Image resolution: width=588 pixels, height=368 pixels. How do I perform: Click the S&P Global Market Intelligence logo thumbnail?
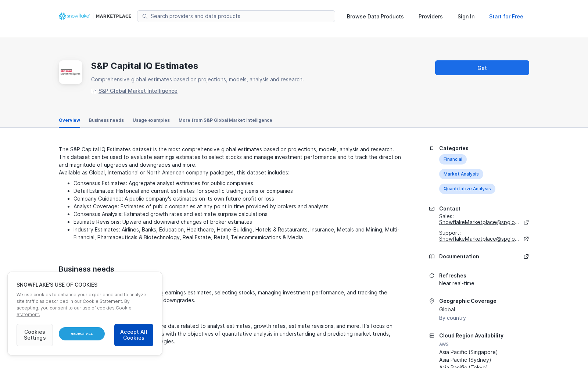(x=71, y=72)
